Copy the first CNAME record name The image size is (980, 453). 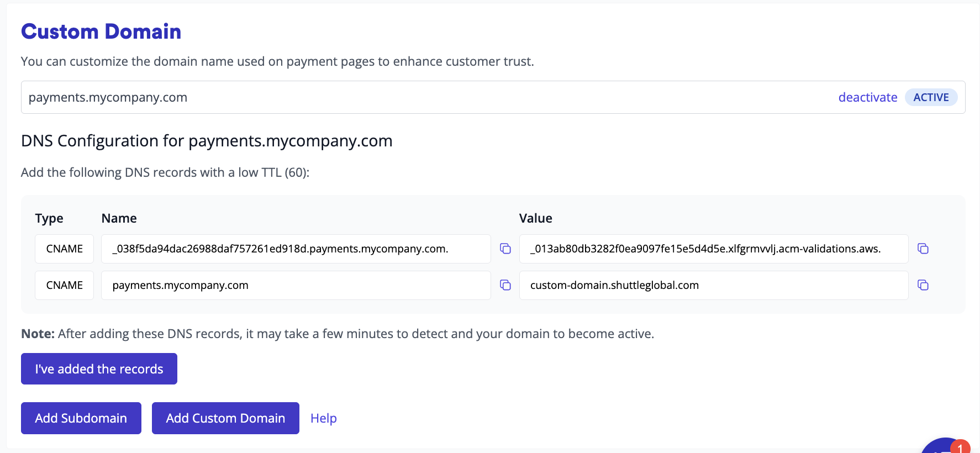[x=505, y=249]
